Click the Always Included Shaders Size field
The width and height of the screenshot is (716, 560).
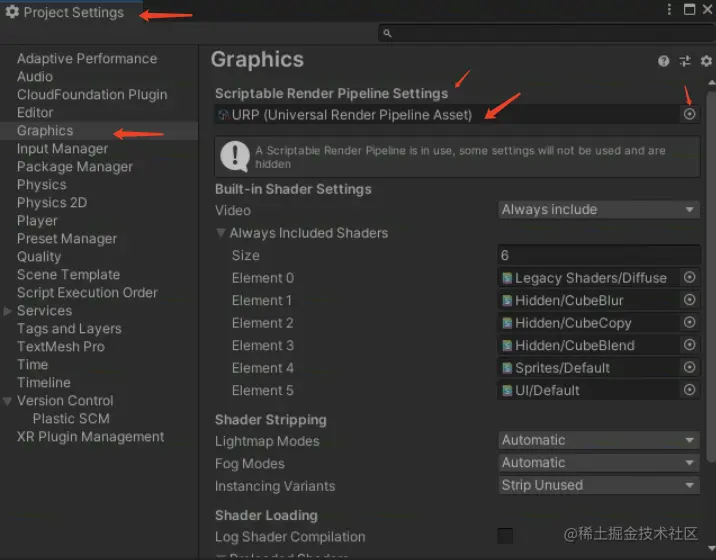(x=599, y=255)
